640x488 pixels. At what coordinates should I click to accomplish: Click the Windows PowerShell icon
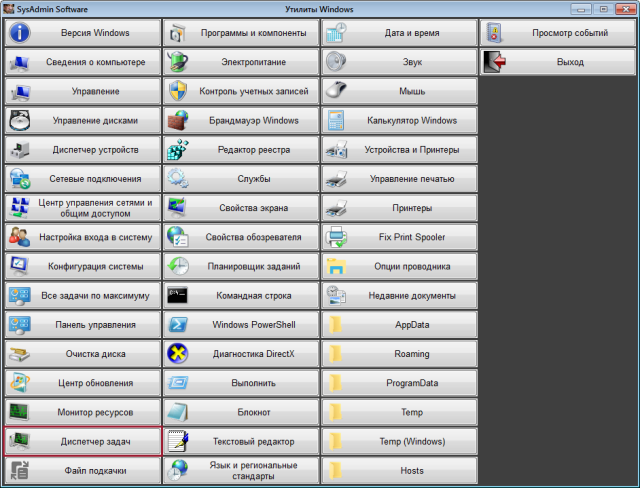pyautogui.click(x=178, y=325)
